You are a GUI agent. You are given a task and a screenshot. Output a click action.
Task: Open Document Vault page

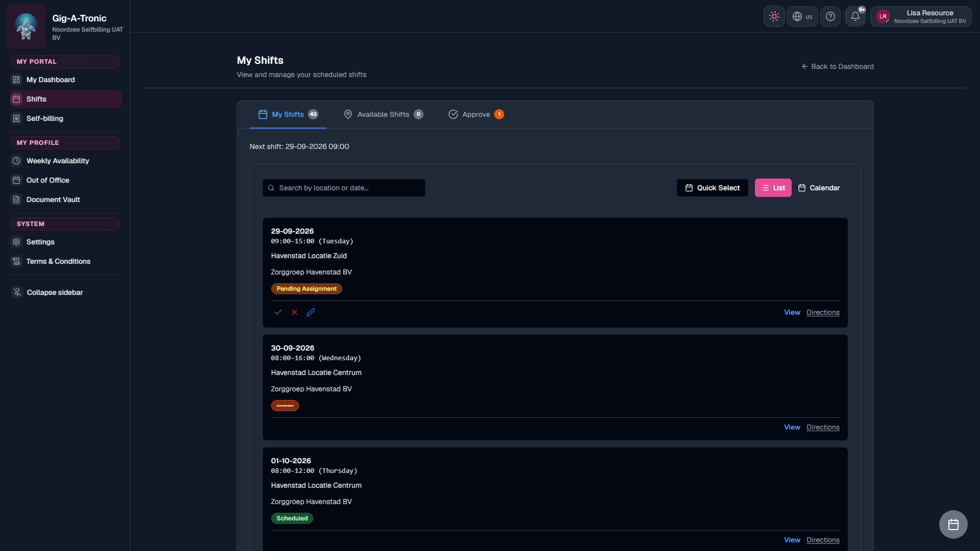click(65, 199)
